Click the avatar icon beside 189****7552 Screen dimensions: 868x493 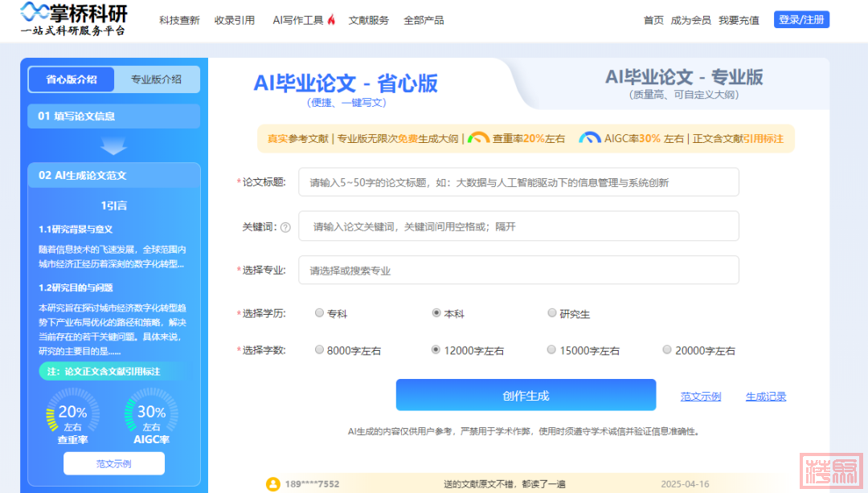tap(273, 484)
